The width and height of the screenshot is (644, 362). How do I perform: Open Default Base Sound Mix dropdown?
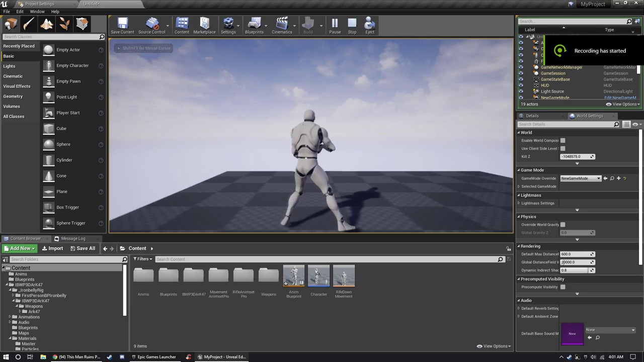pos(610,330)
